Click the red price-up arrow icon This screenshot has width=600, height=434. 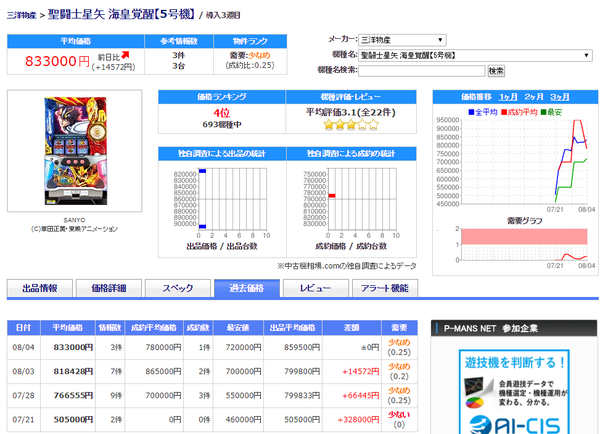pos(125,55)
